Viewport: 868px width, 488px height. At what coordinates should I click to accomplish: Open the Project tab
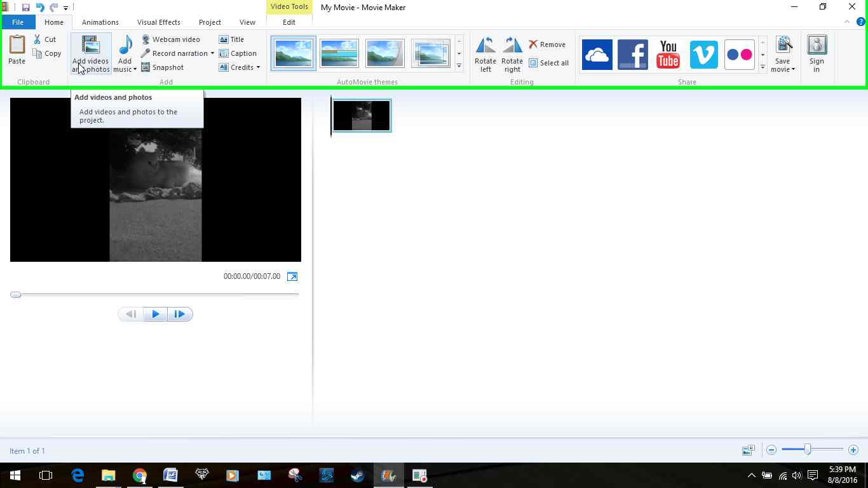point(210,22)
